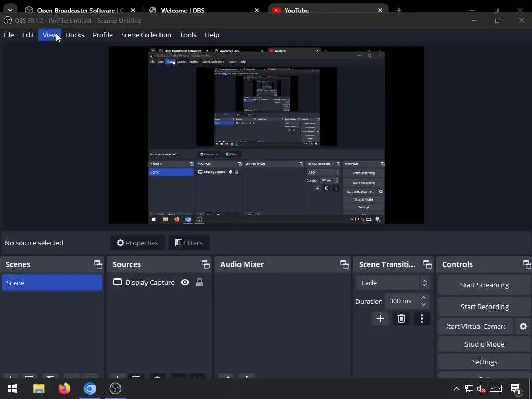Undock the Scenes panel
The height and width of the screenshot is (399, 532).
(98, 264)
